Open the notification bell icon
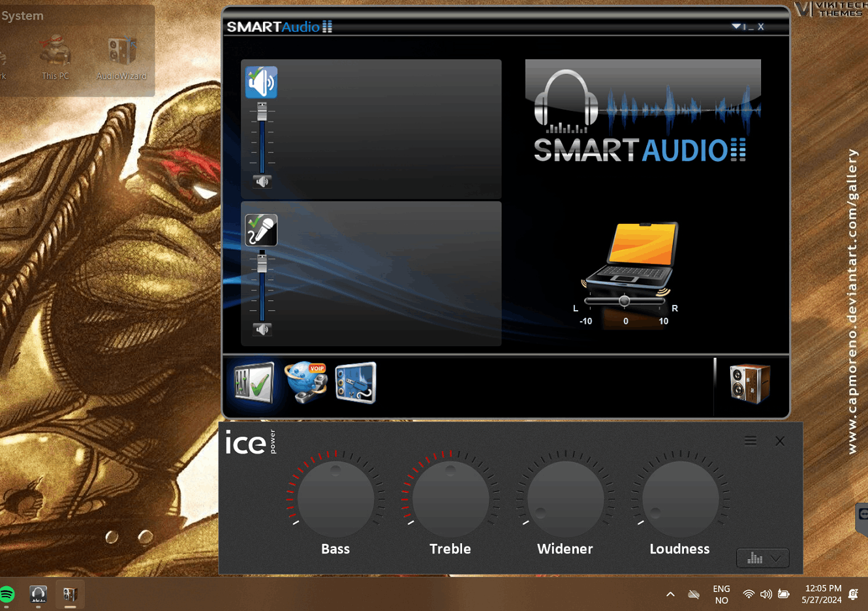This screenshot has height=611, width=868. 854,594
